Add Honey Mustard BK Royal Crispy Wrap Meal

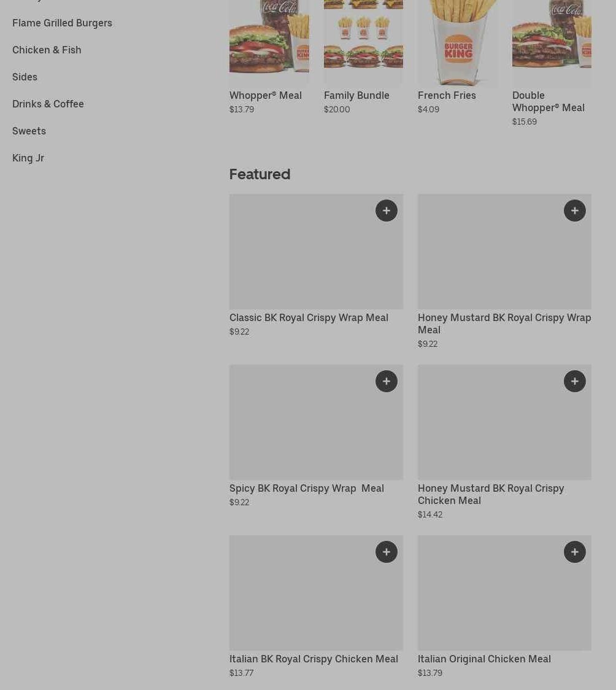(574, 211)
